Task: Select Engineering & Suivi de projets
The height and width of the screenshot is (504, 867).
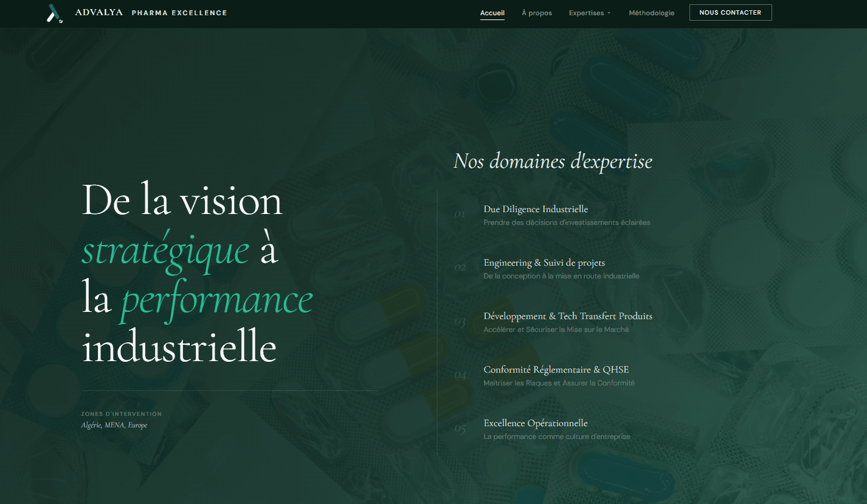Action: [x=544, y=263]
